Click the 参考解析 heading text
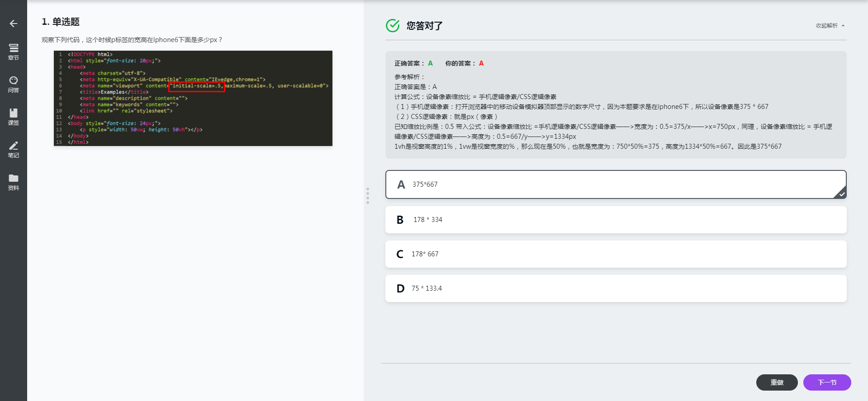The image size is (868, 401). click(x=409, y=77)
